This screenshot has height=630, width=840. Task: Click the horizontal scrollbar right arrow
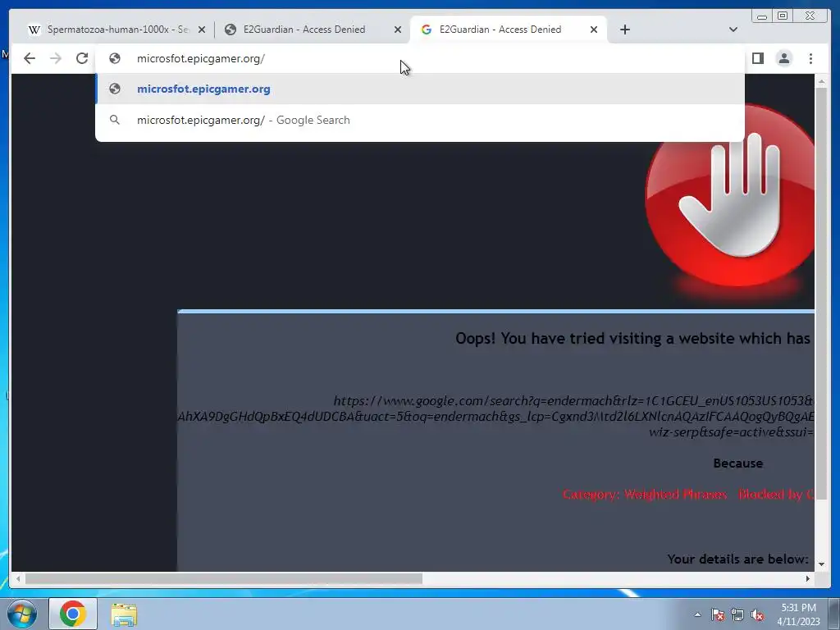(x=808, y=578)
